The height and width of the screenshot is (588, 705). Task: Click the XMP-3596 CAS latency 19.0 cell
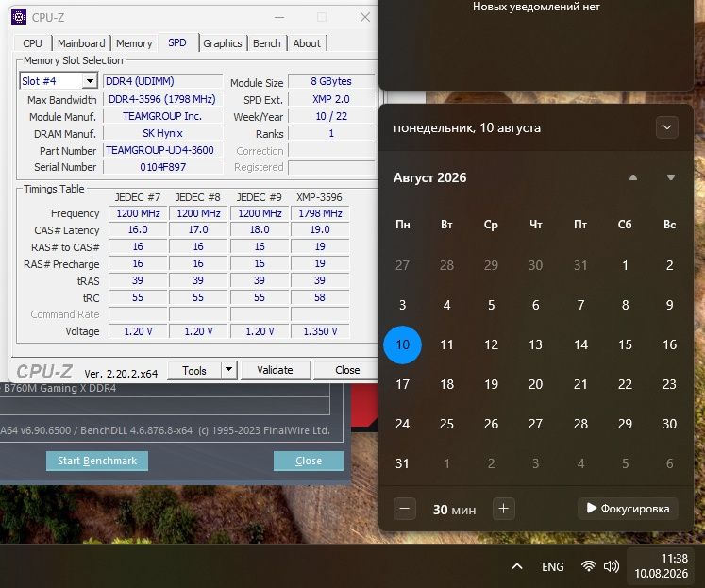point(320,229)
